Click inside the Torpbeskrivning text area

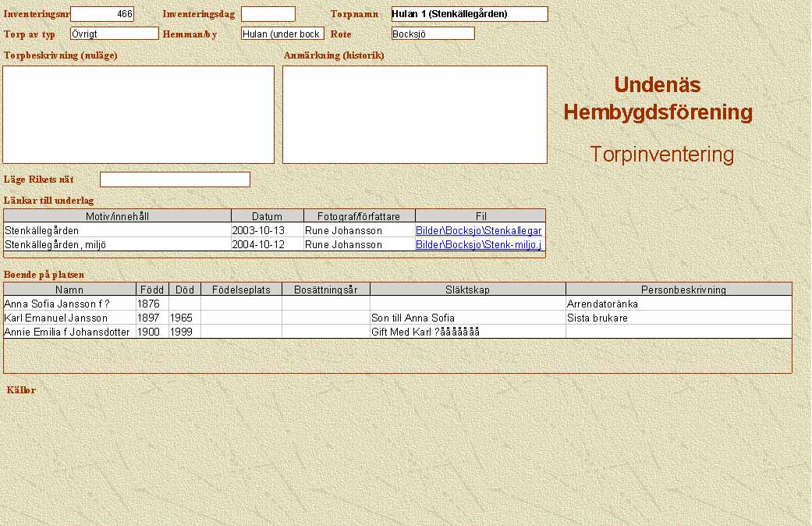click(138, 114)
